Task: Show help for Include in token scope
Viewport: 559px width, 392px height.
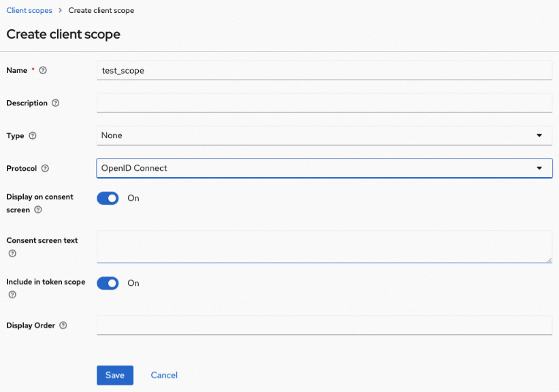Action: (x=12, y=295)
